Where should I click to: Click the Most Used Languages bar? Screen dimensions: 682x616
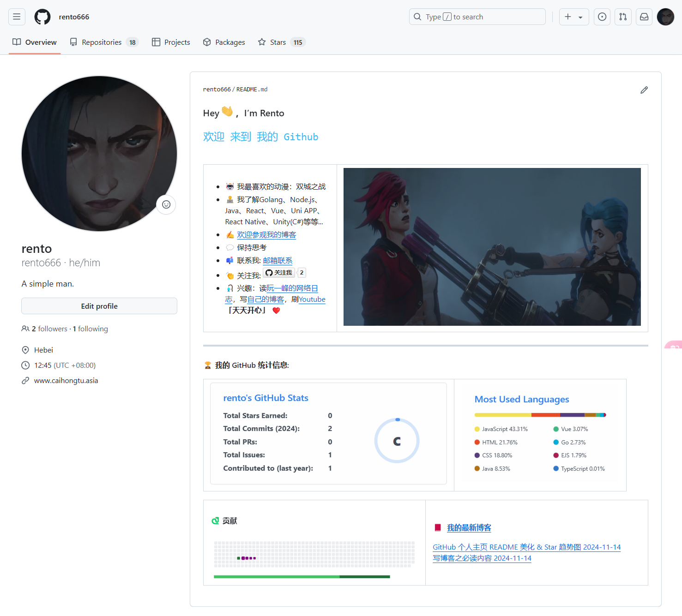[x=540, y=415]
